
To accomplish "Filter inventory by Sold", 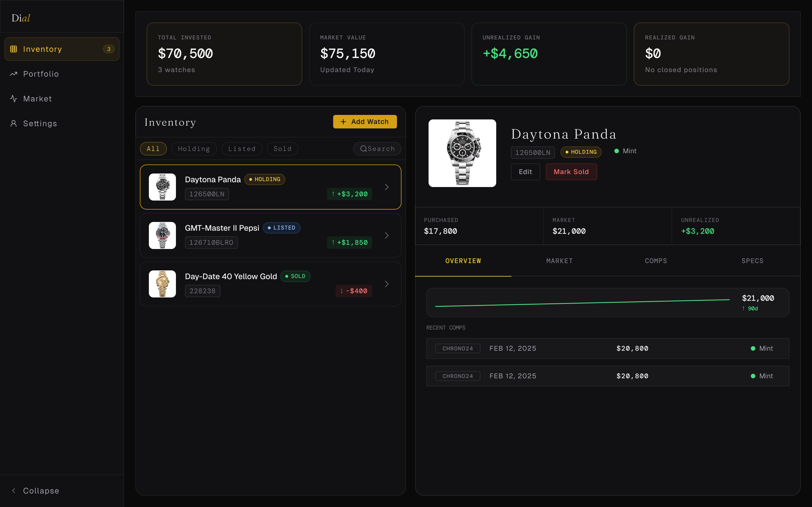I will pos(282,148).
